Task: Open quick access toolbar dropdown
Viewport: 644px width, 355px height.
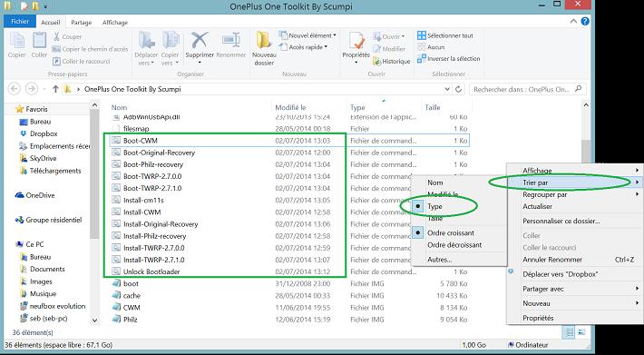Action: [x=45, y=7]
